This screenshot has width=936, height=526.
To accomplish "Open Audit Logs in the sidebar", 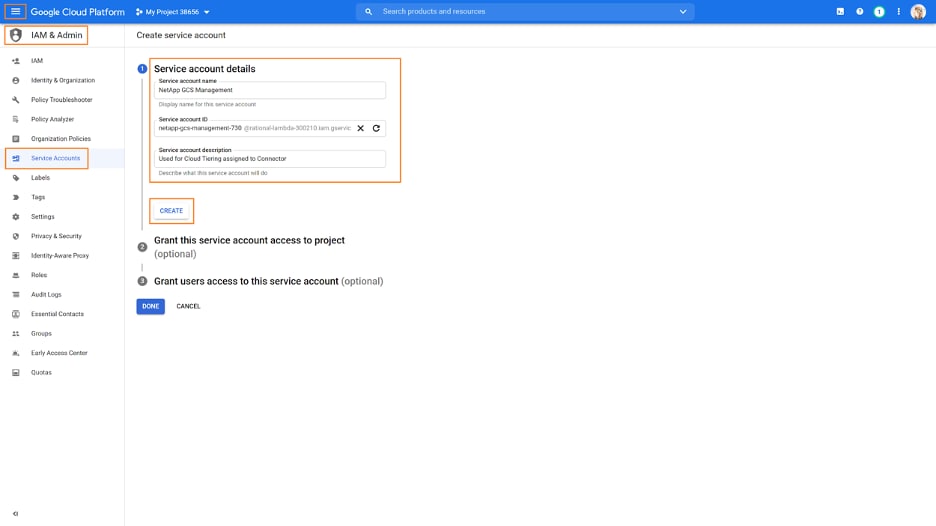I will point(46,295).
